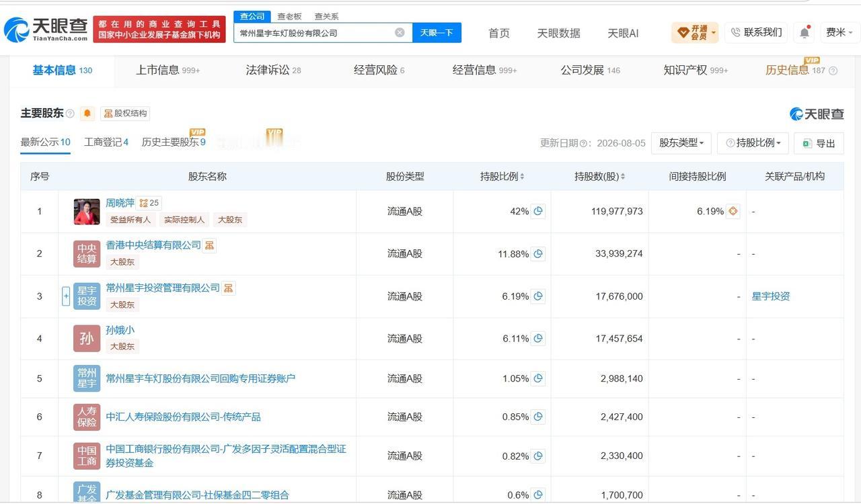Open the 股权结构 button
This screenshot has width=861, height=504.
pyautogui.click(x=125, y=114)
